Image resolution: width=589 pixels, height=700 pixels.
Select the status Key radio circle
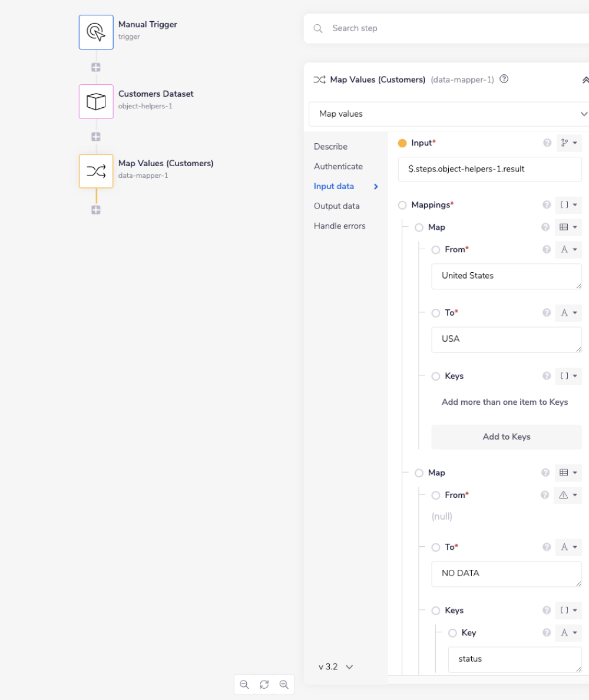[x=452, y=633]
